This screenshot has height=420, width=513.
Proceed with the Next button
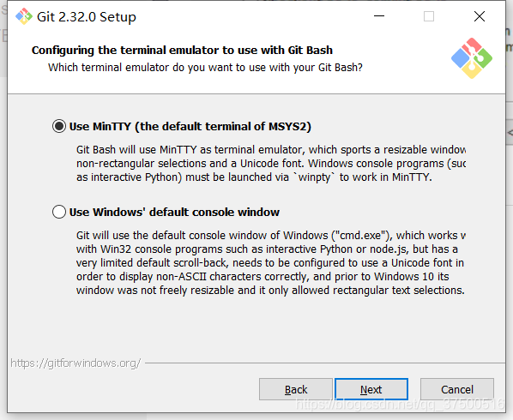click(x=371, y=389)
